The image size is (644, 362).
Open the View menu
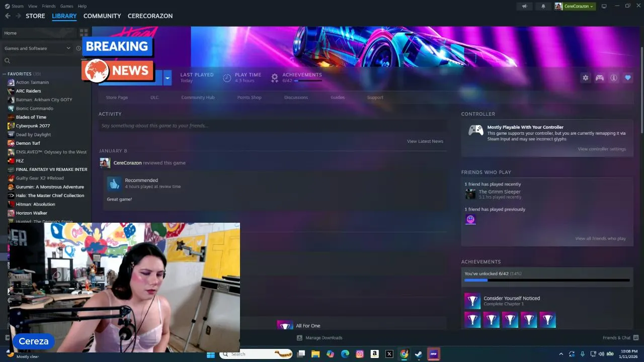pyautogui.click(x=33, y=6)
